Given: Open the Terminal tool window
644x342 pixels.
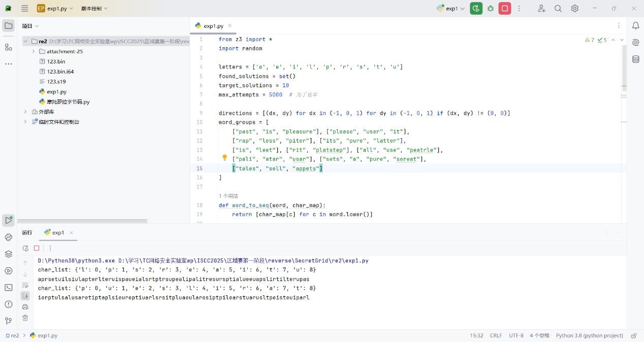Looking at the screenshot, I should coord(8,287).
